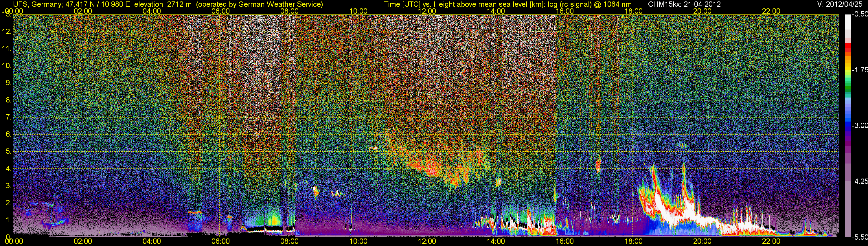Click the 08:00 label on the top time axis

(289, 11)
